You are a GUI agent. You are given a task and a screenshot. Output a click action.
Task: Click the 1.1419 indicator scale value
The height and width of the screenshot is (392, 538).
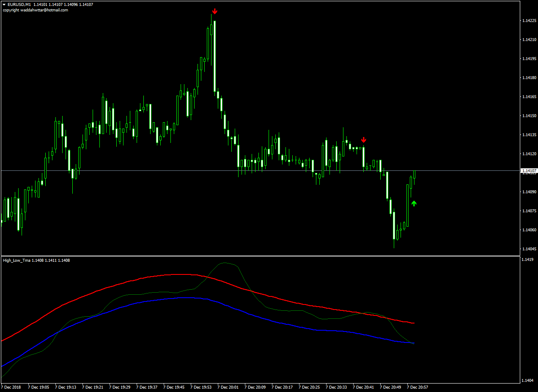click(x=528, y=260)
